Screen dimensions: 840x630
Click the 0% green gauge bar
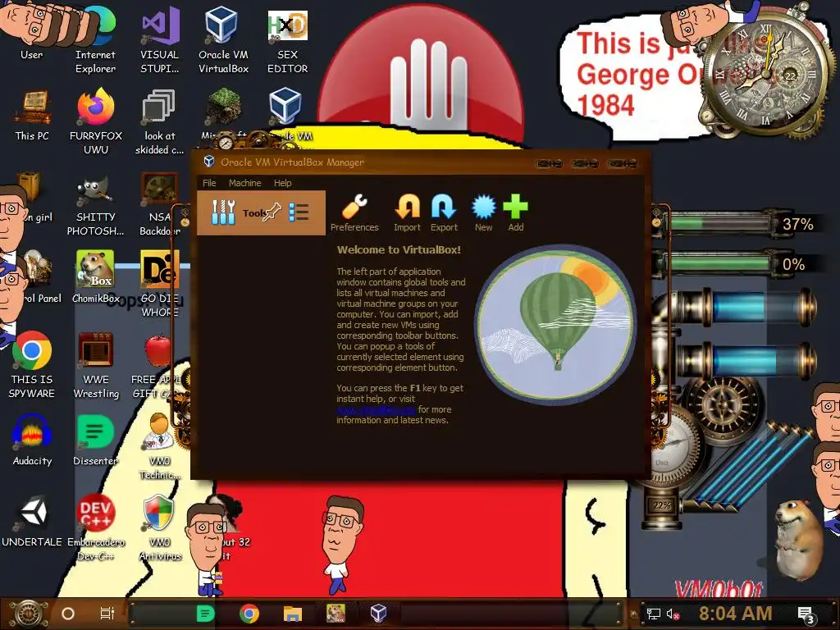click(x=720, y=263)
